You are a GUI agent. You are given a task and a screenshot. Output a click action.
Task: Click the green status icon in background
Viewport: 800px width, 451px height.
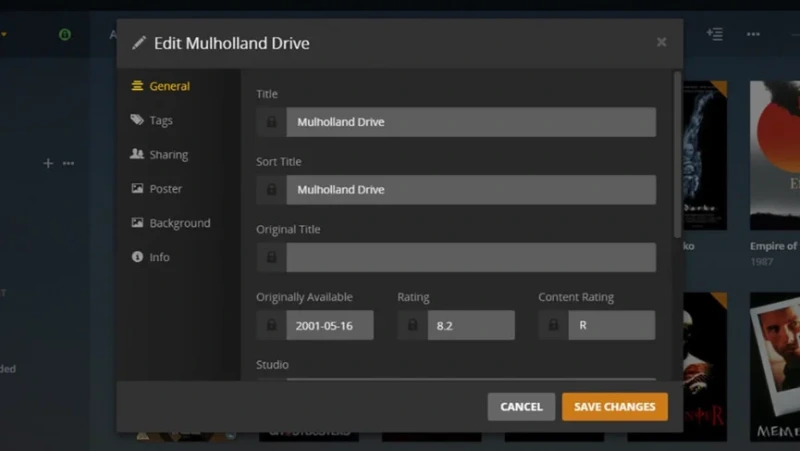tap(65, 35)
